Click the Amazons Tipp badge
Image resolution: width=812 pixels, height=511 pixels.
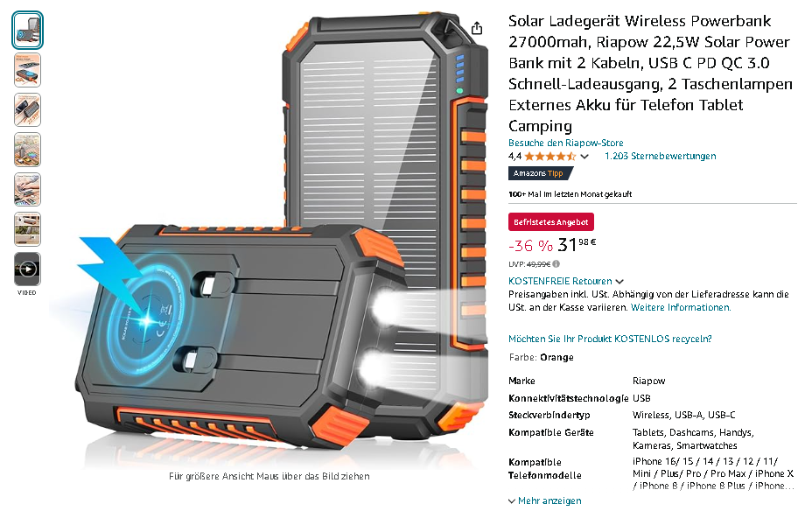[540, 173]
